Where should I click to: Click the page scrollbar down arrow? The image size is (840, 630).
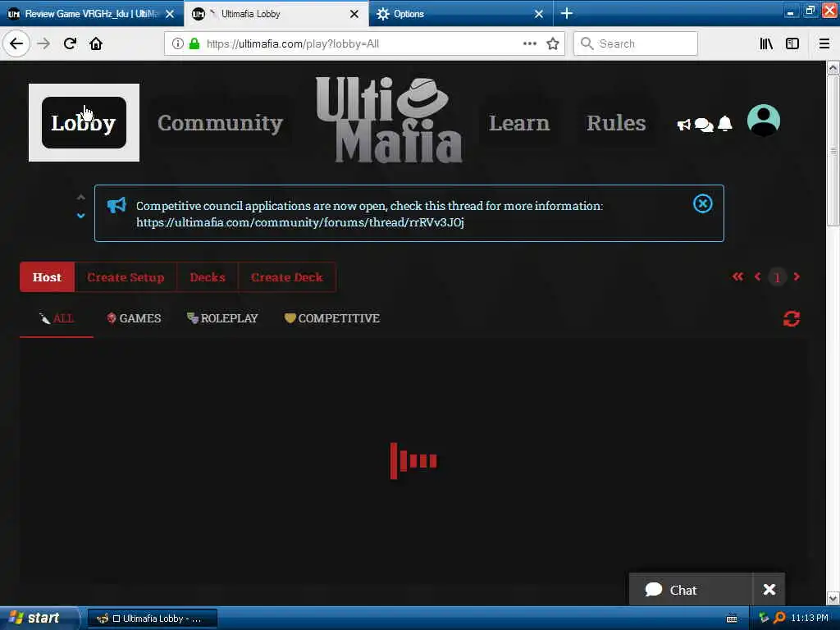(x=833, y=598)
